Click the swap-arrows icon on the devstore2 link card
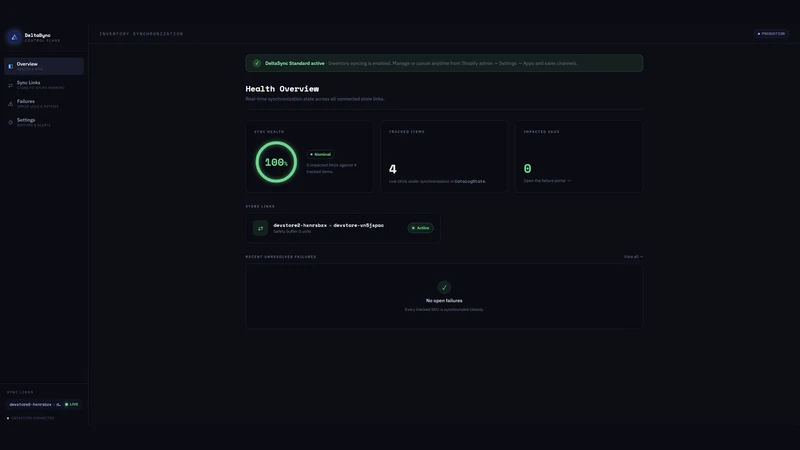The height and width of the screenshot is (450, 800). click(x=260, y=228)
